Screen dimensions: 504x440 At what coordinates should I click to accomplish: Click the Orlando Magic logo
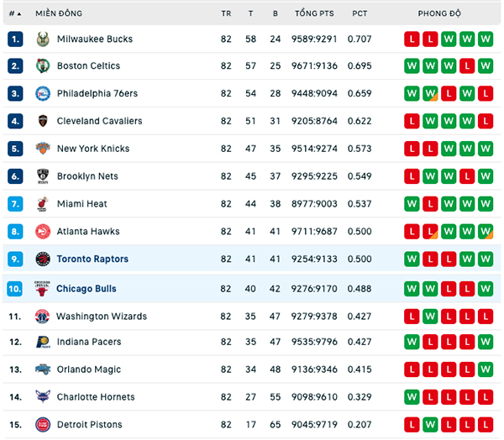pyautogui.click(x=43, y=369)
